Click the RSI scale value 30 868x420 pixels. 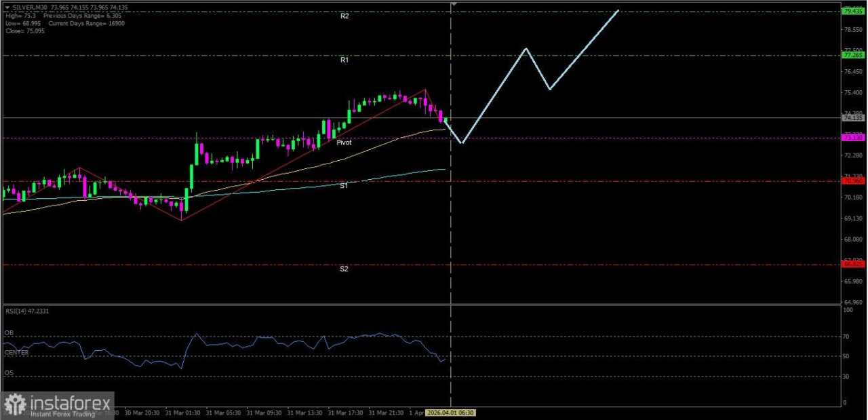[846, 376]
